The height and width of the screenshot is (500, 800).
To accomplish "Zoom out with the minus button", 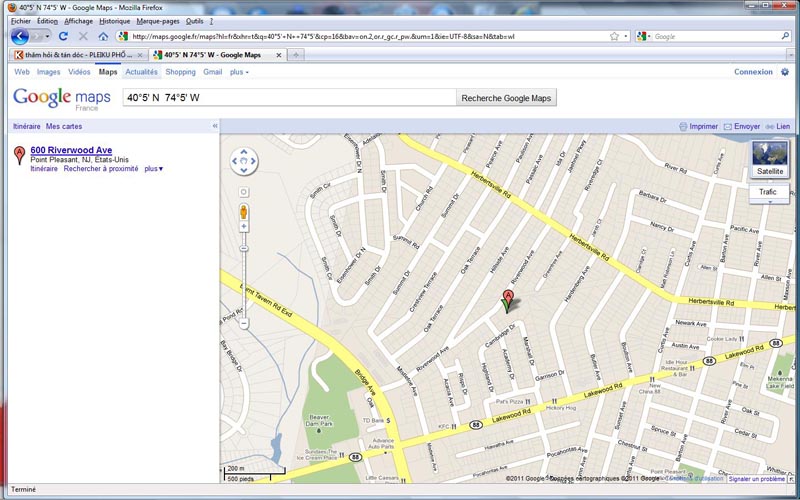I will click(x=244, y=323).
